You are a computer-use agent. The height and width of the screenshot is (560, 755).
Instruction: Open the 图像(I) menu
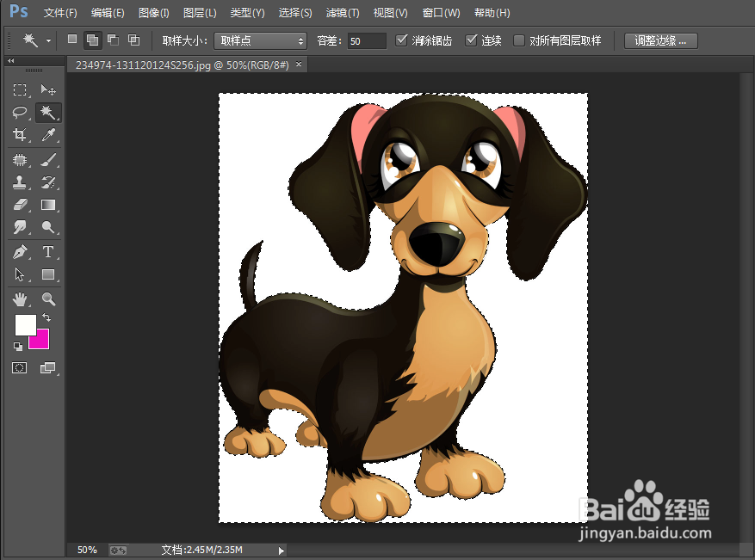pos(153,13)
